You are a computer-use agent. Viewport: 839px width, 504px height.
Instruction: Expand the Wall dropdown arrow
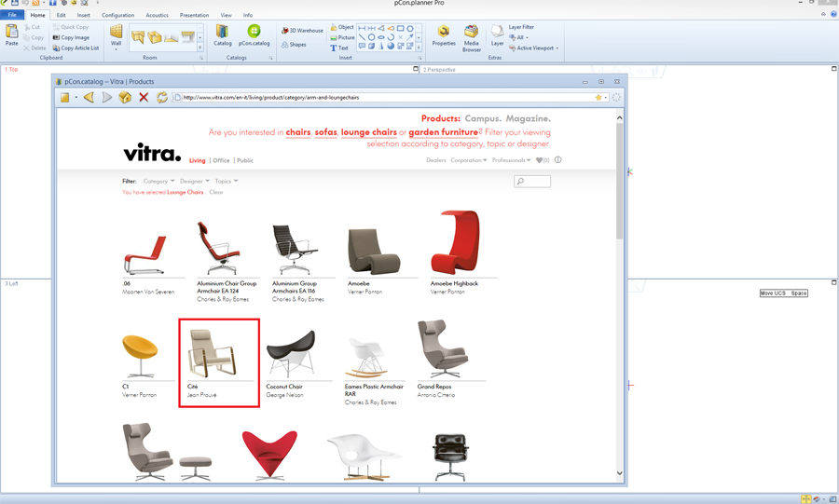(x=117, y=49)
